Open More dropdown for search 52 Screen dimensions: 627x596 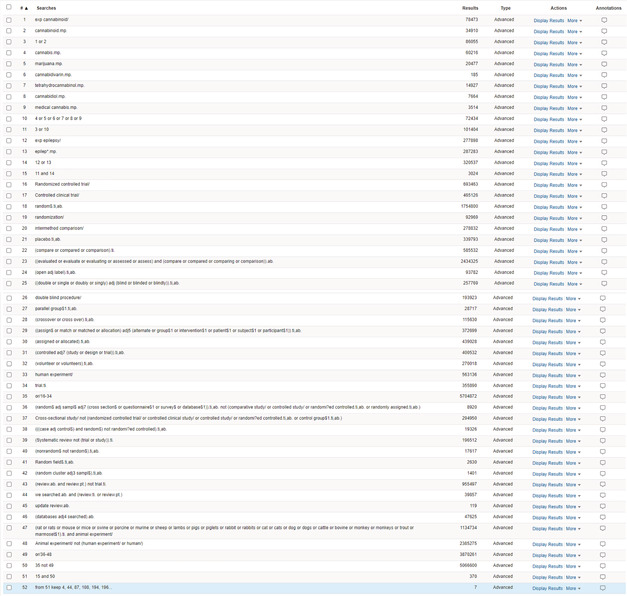(x=573, y=588)
